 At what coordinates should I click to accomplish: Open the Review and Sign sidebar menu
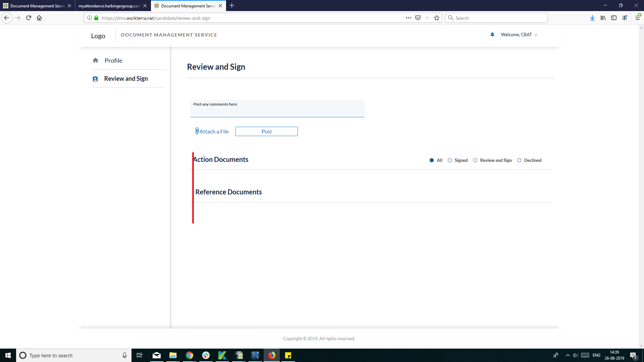click(x=126, y=78)
